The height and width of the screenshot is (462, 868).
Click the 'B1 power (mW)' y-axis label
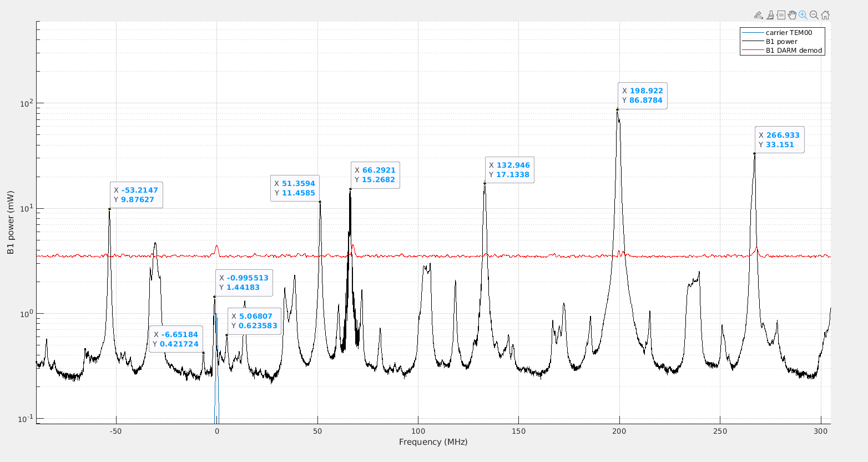[x=11, y=222]
